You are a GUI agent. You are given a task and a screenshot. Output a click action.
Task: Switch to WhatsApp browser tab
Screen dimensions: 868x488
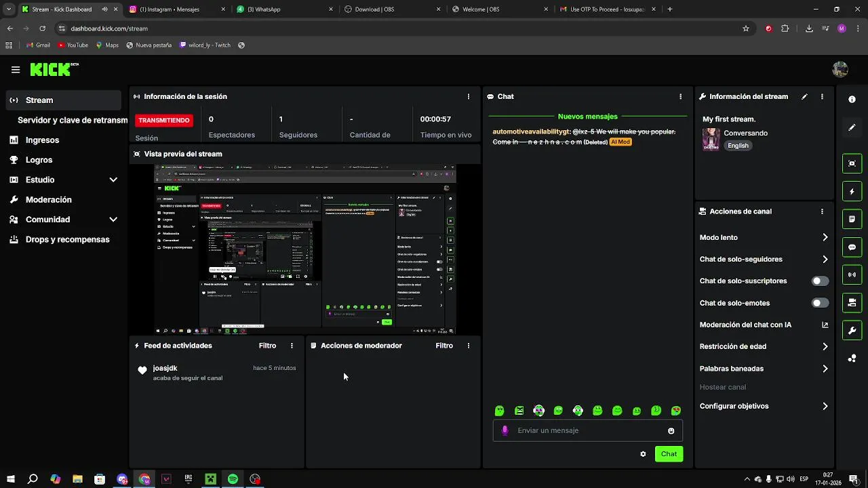pyautogui.click(x=285, y=9)
